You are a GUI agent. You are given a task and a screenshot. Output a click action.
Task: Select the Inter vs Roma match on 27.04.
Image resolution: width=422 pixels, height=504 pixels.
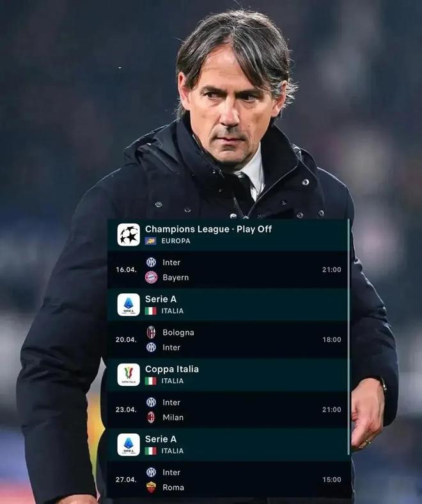click(228, 480)
